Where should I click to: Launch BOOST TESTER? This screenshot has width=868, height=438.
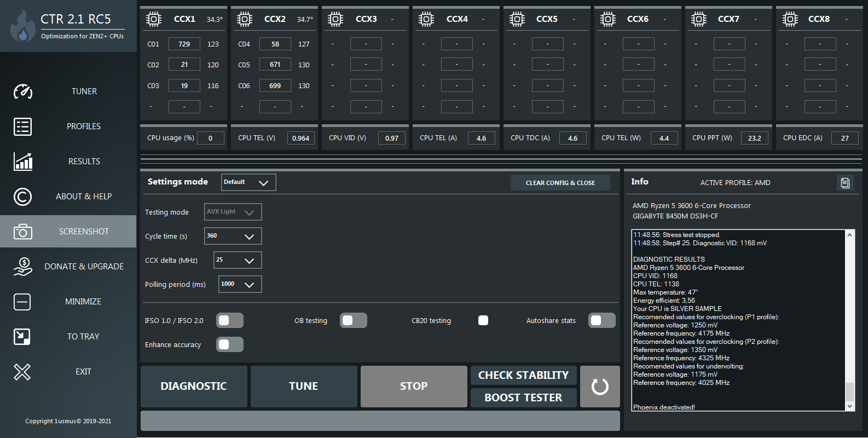tap(524, 397)
